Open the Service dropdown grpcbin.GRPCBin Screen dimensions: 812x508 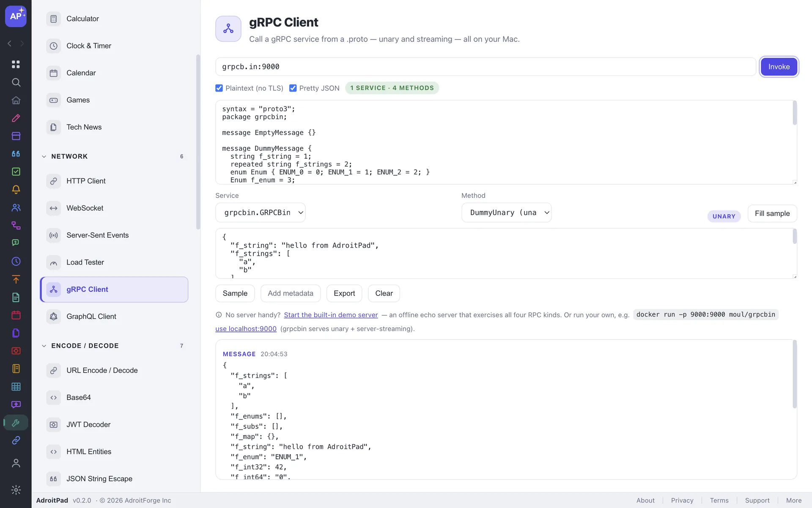(x=261, y=213)
